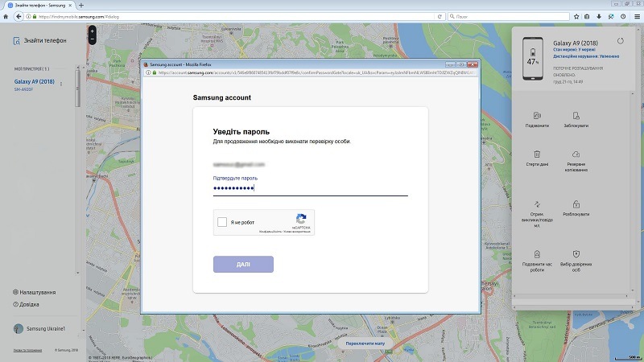The width and height of the screenshot is (644, 362).
Task: Select the Знайти телефон - Samsung tab
Action: pos(39,6)
